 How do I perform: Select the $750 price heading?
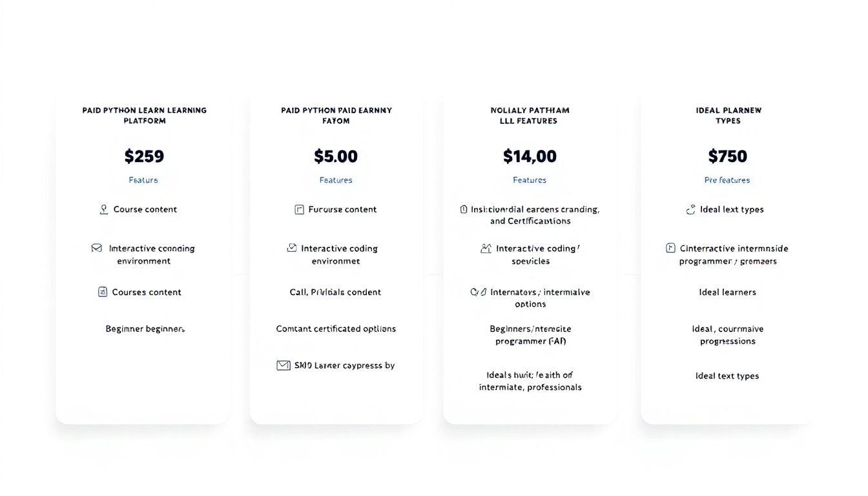tap(728, 156)
